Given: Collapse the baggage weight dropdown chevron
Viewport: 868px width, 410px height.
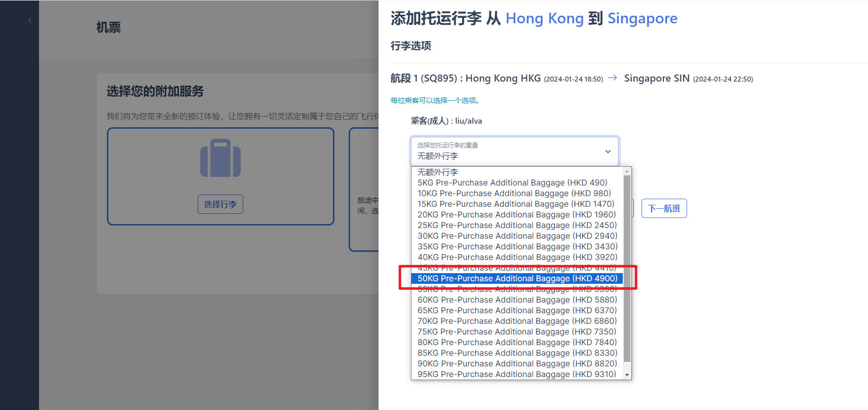Looking at the screenshot, I should click(608, 152).
